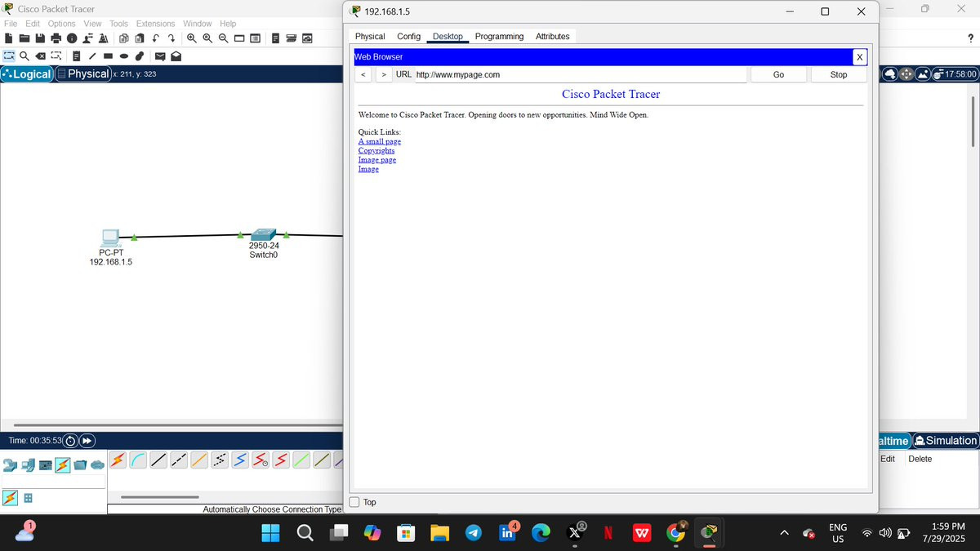Select the Miscellaneous folder category icon

pos(80,465)
